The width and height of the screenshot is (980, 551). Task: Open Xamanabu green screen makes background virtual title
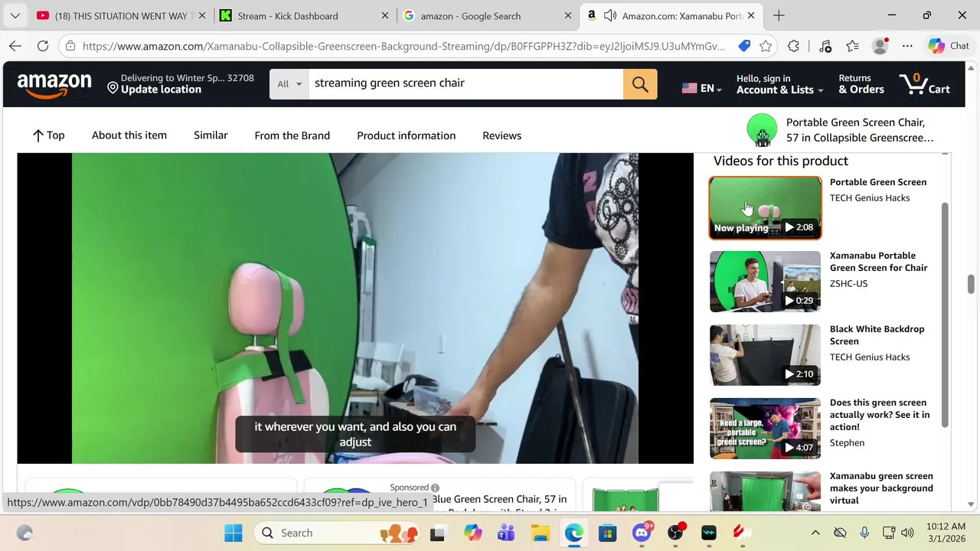pos(881,487)
